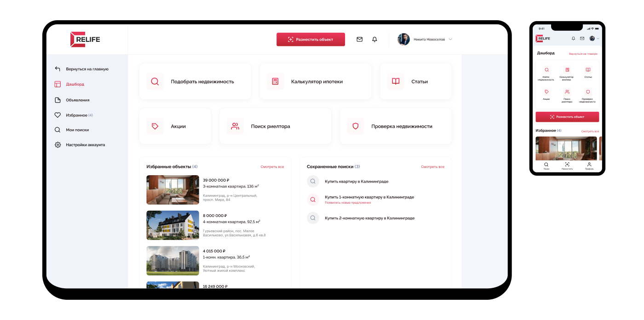644x320 pixels.
Task: Select saved search Купить 1-комнатную квартиру в Калининграде
Action: (369, 197)
